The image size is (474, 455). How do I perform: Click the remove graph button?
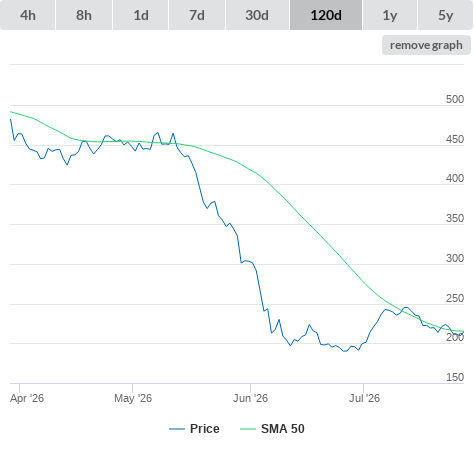tap(426, 45)
